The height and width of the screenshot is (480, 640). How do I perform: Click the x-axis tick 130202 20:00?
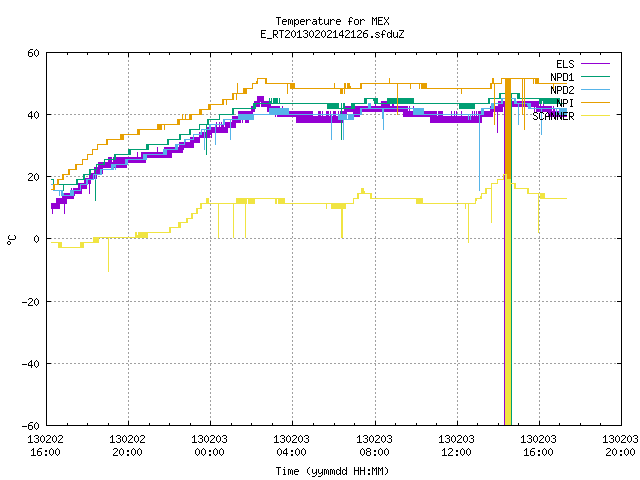tap(127, 446)
